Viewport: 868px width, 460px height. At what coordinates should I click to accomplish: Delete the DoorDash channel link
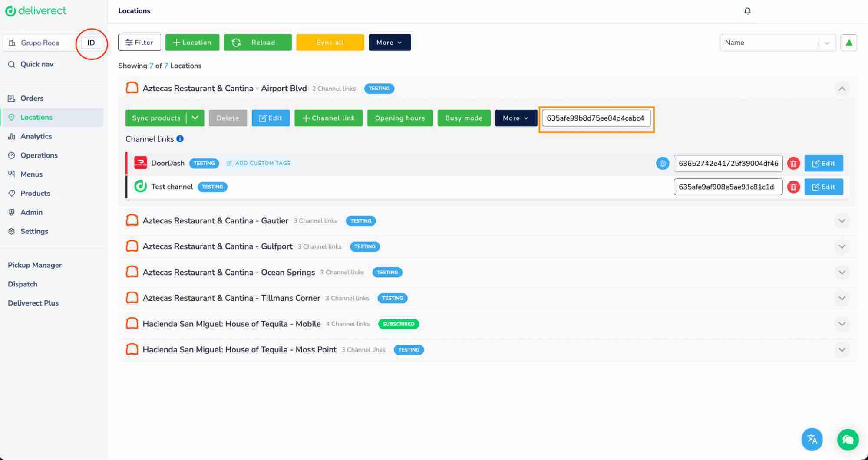tap(793, 163)
